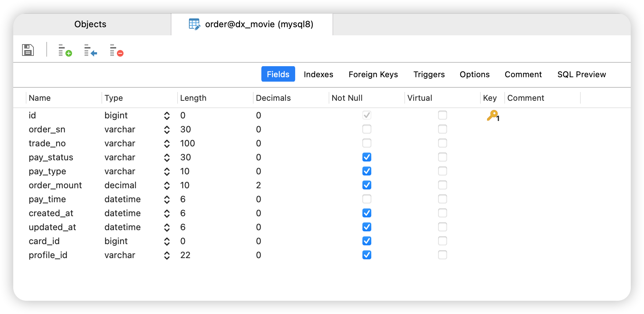The image size is (644, 314).
Task: Open type dropdown for updated_at field
Action: coord(167,228)
